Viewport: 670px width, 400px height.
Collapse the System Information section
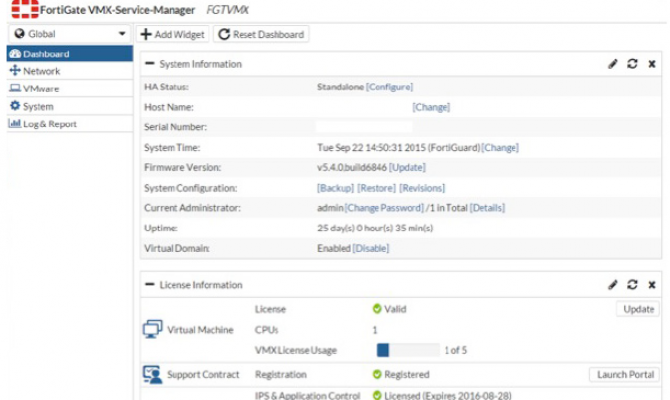click(x=150, y=64)
